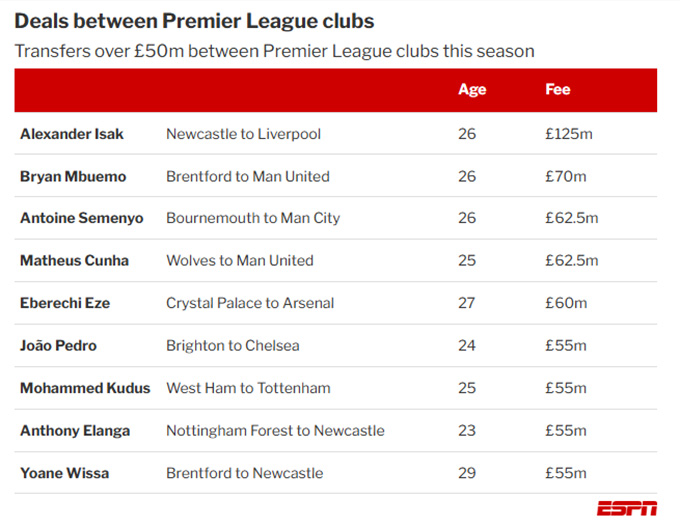The width and height of the screenshot is (680, 528).
Task: Click the Fee column header
Action: (557, 90)
